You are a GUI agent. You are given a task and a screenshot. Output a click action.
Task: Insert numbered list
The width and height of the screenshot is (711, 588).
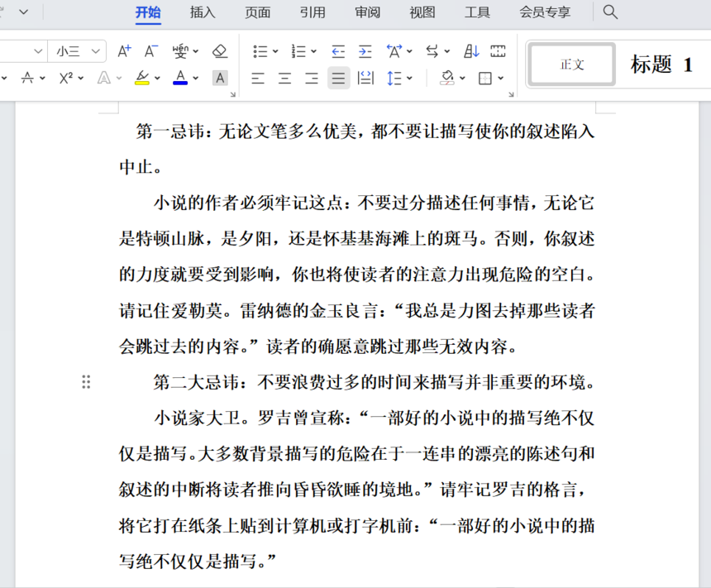point(298,51)
